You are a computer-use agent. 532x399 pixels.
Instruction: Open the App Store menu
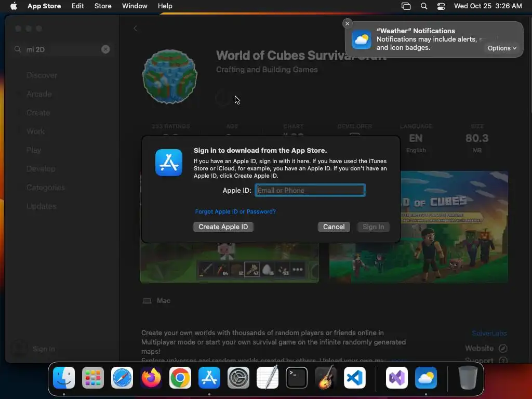click(44, 6)
